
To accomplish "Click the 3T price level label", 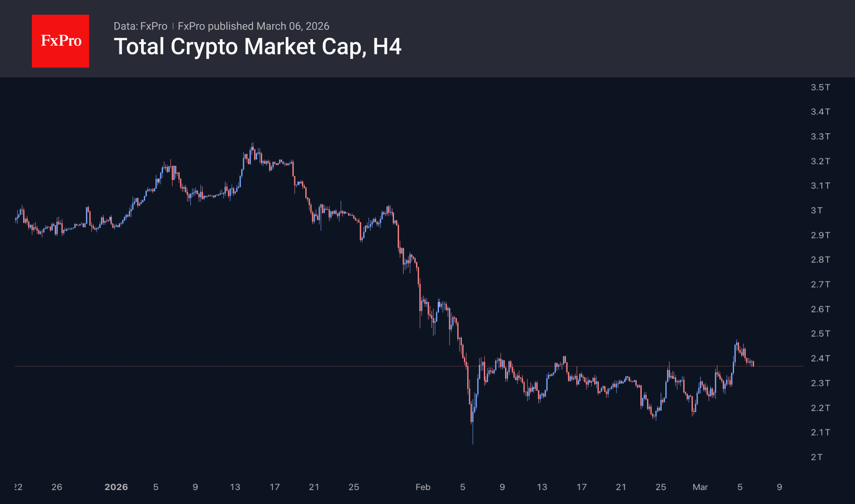I will point(817,210).
